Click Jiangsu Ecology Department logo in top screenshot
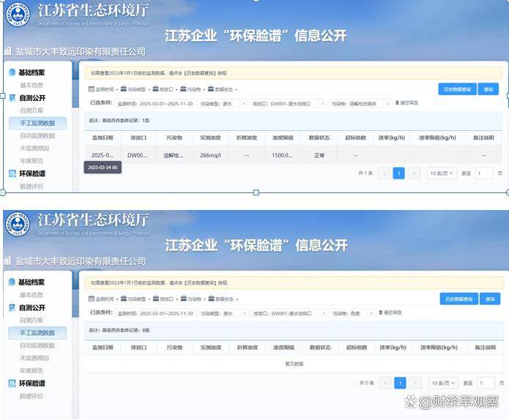Screen dimensions: 509x420 click(x=17, y=15)
